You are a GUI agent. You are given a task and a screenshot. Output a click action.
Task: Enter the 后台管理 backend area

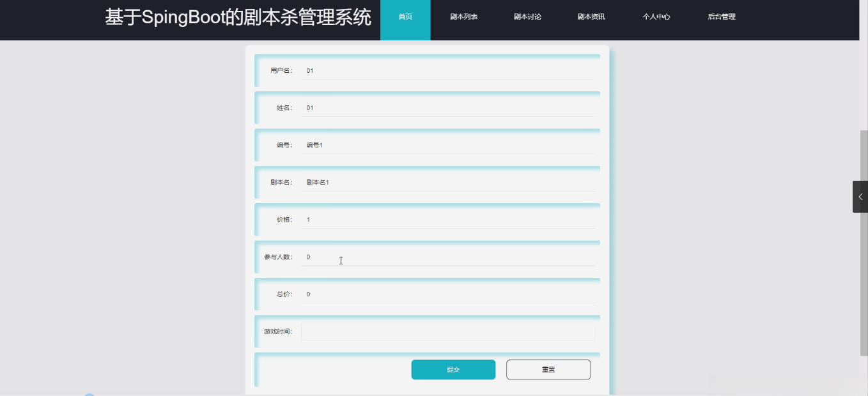(x=722, y=17)
